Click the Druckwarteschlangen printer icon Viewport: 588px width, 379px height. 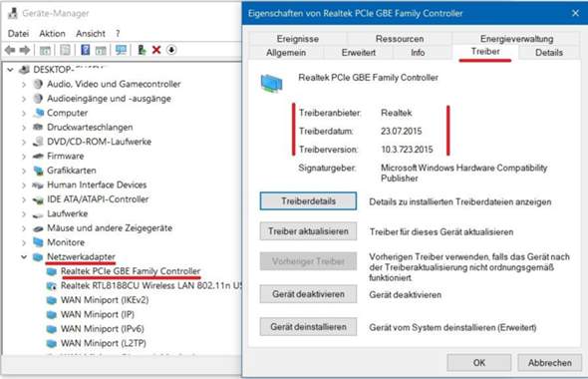(x=38, y=128)
